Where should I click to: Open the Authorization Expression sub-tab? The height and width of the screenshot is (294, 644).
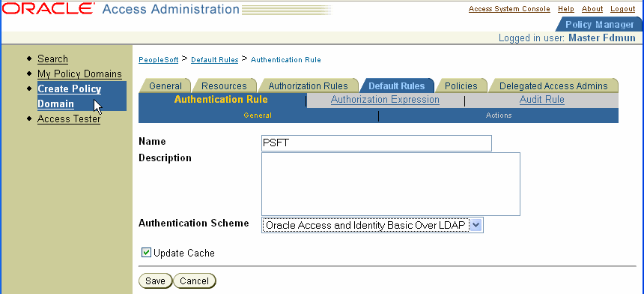pyautogui.click(x=385, y=100)
